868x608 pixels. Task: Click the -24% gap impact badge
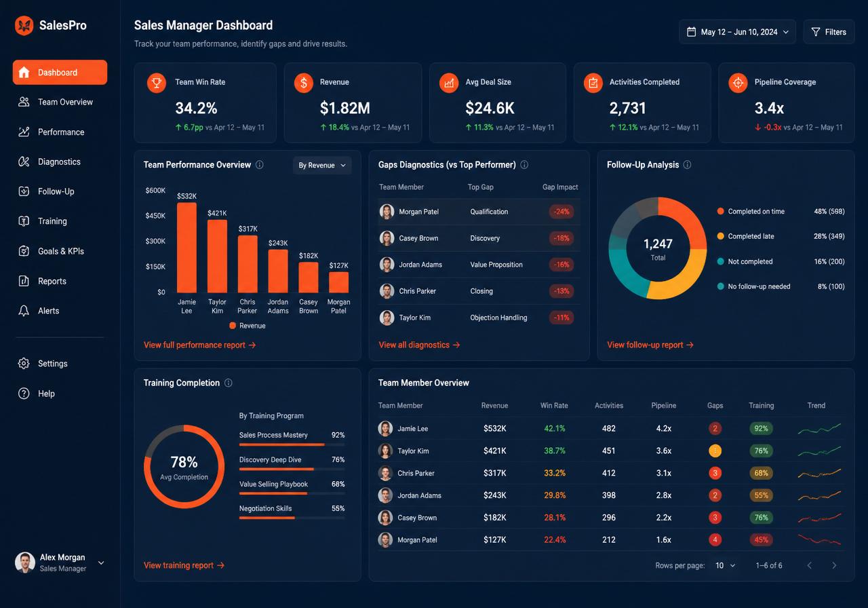(x=561, y=212)
